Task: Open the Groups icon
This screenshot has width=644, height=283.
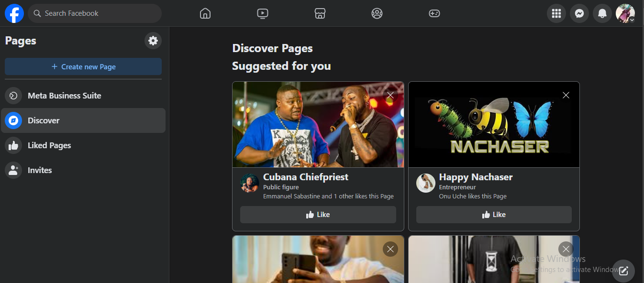Action: (x=377, y=13)
